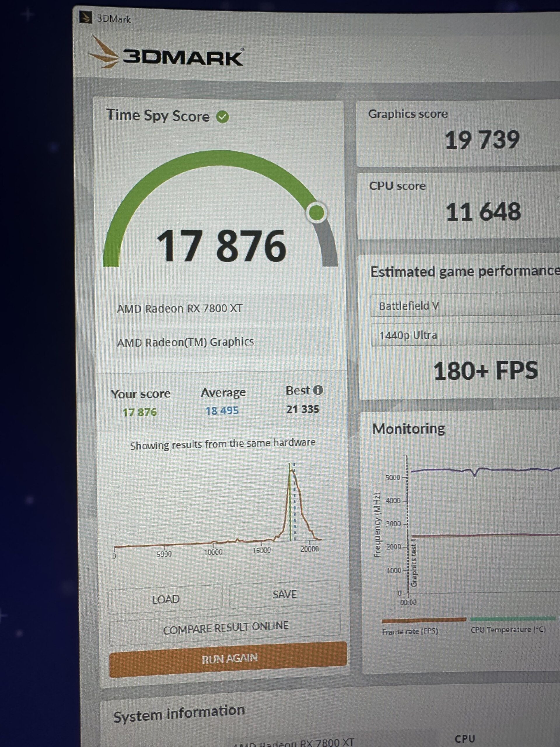
Task: Click the Graphics score label
Action: point(408,114)
